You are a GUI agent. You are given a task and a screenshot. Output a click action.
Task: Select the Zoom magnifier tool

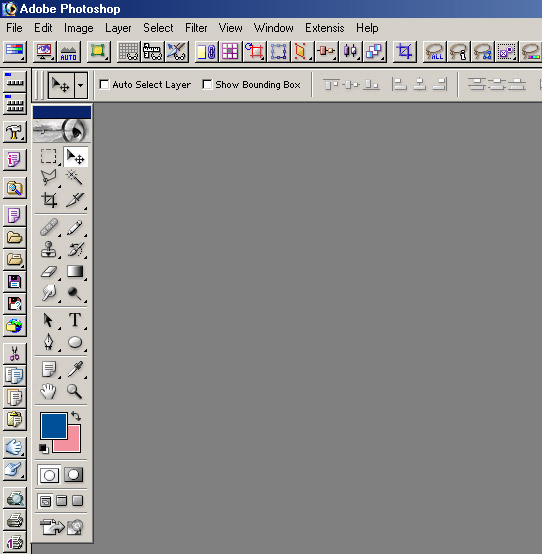[74, 391]
